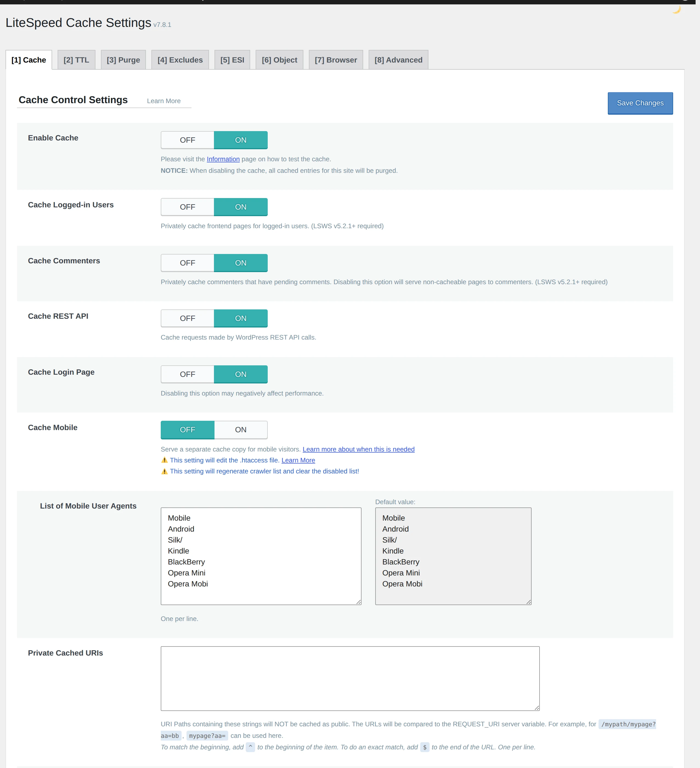This screenshot has width=700, height=768.
Task: Switch Cache Commenters to ON
Action: (x=241, y=263)
